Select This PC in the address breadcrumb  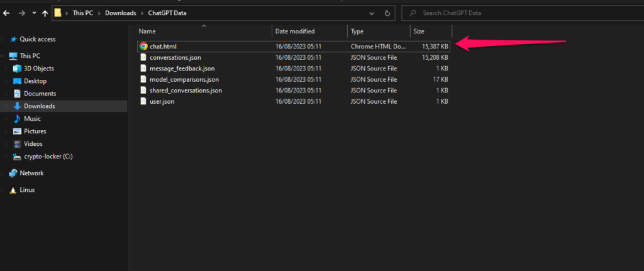pos(83,13)
